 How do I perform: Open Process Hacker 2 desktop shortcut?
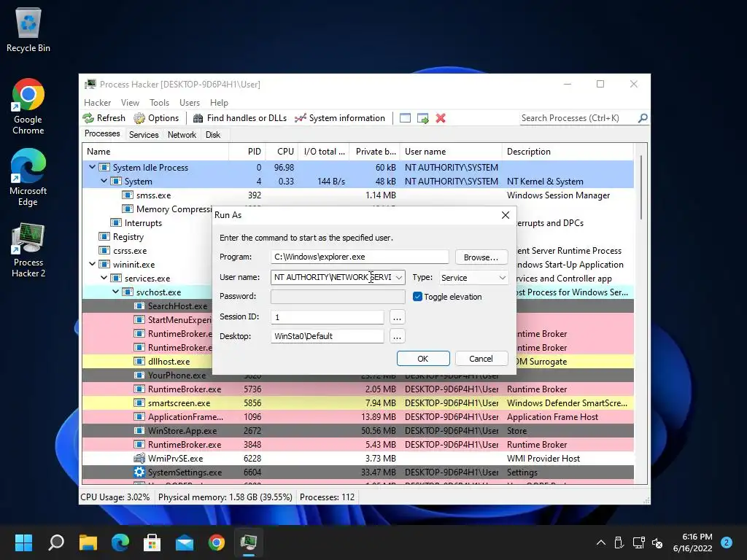click(x=28, y=251)
